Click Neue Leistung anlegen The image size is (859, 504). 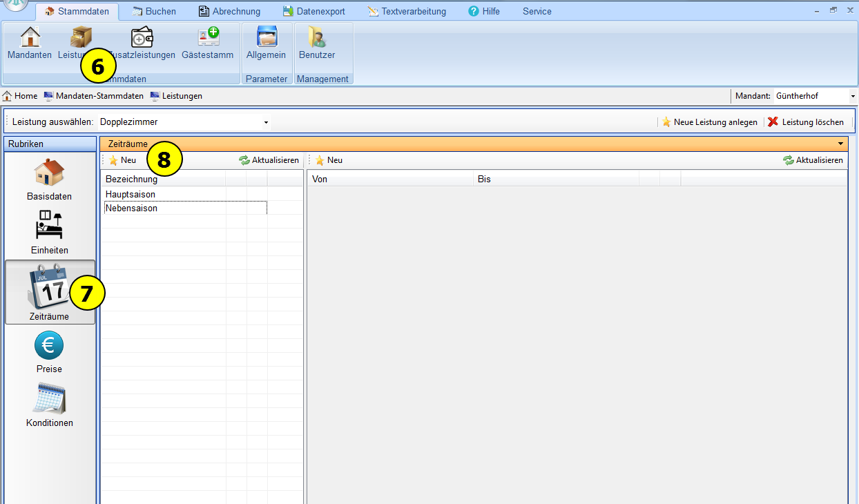709,122
